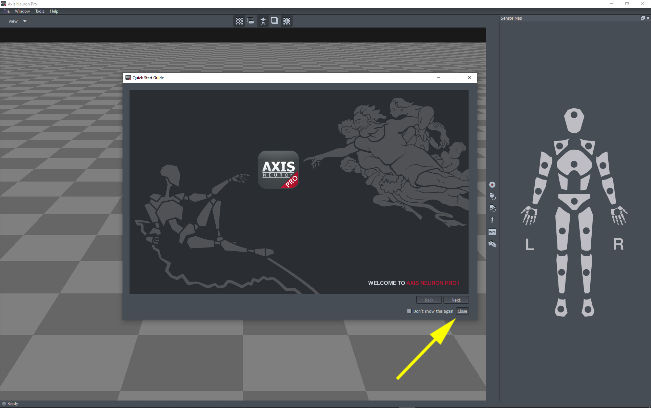Click the Back button in the guide
The image size is (651, 408).
[x=429, y=299]
